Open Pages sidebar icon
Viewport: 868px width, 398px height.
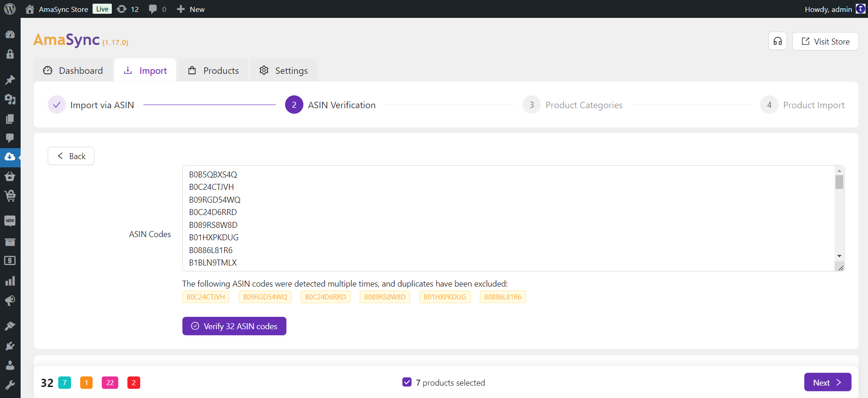(10, 119)
